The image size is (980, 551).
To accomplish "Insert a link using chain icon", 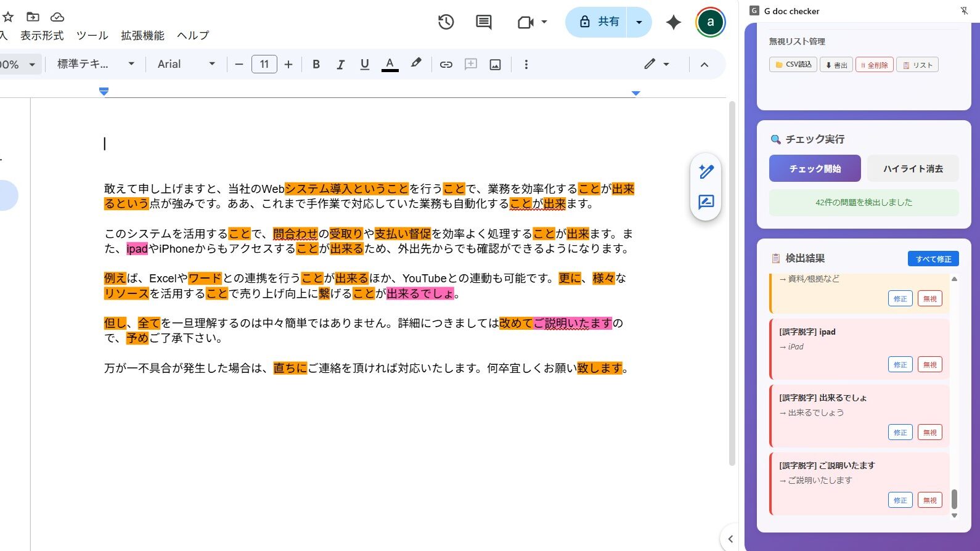I will [x=446, y=64].
